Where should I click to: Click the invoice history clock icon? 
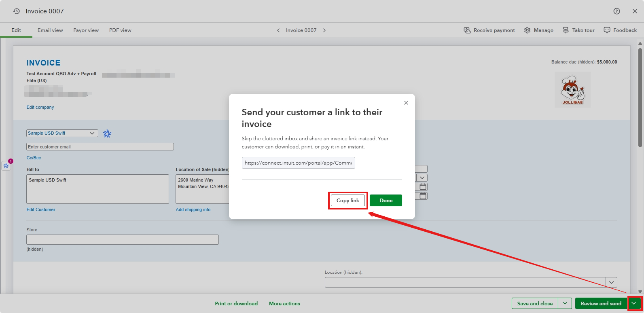(17, 11)
